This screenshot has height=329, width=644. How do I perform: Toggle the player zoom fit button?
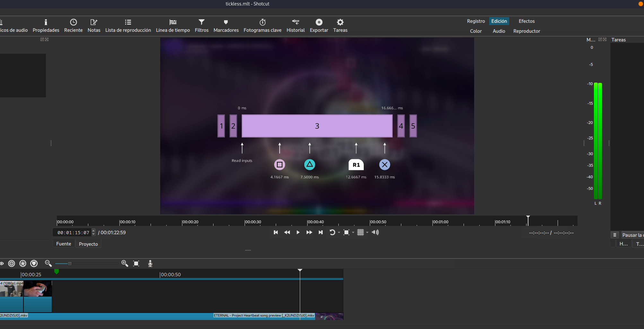(x=346, y=232)
